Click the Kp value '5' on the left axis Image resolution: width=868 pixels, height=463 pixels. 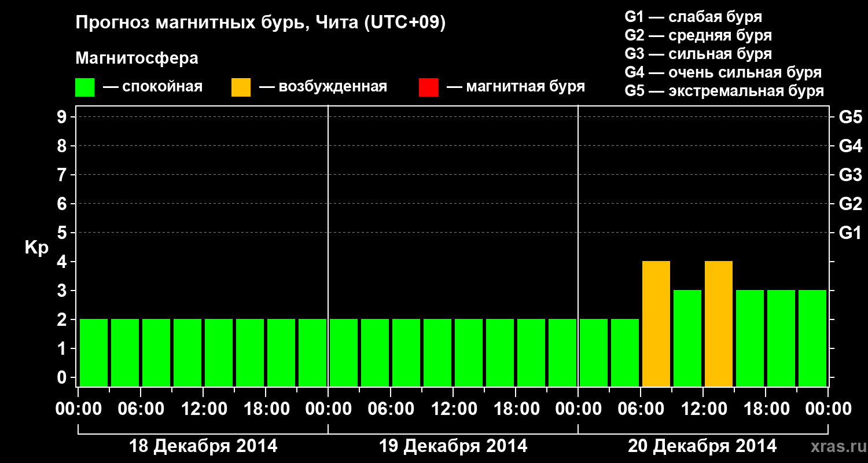pos(63,233)
